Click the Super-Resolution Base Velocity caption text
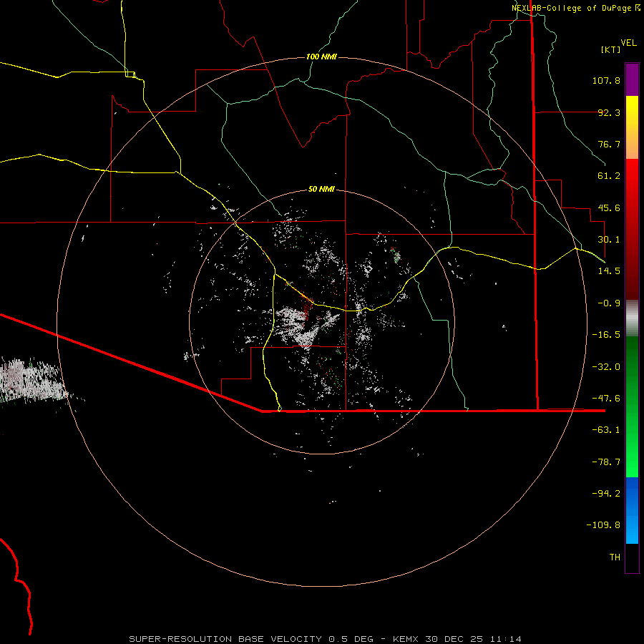 point(326,639)
